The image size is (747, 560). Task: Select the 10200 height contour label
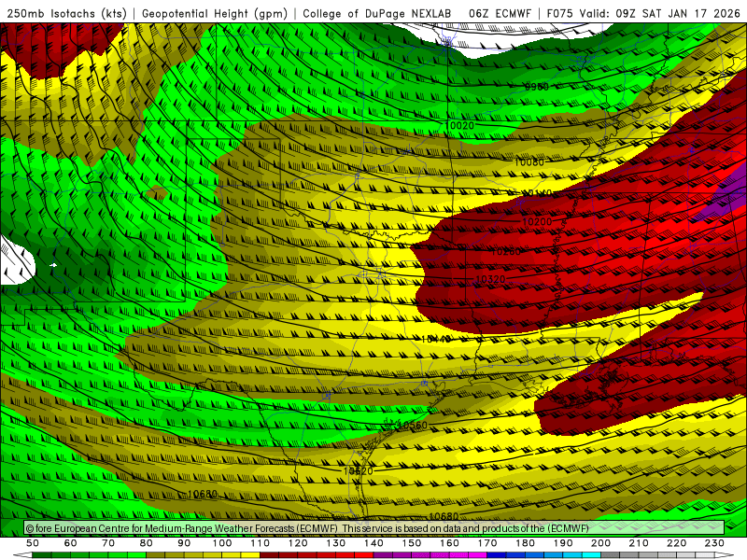coord(537,222)
